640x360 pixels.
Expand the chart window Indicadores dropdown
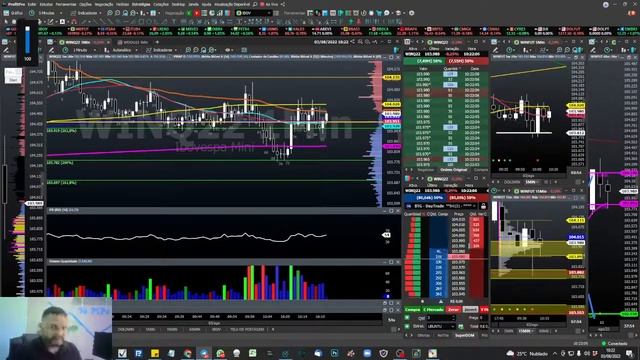pyautogui.click(x=162, y=50)
